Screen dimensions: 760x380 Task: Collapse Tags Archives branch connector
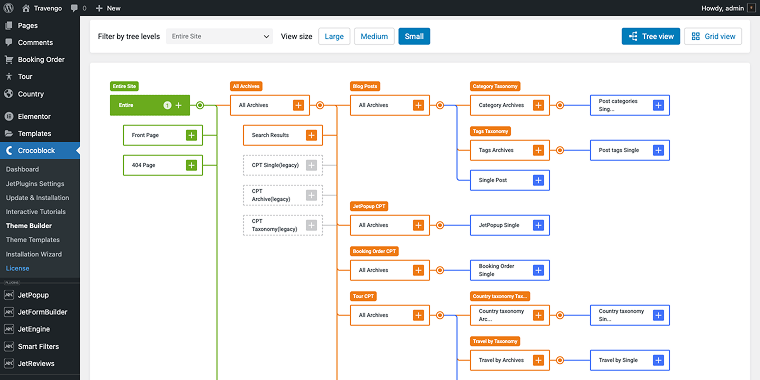(560, 150)
